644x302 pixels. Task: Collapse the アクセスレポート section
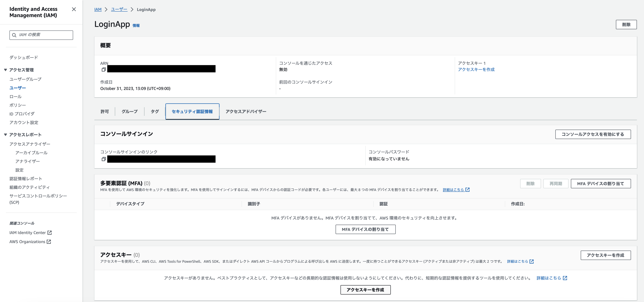tap(6, 135)
